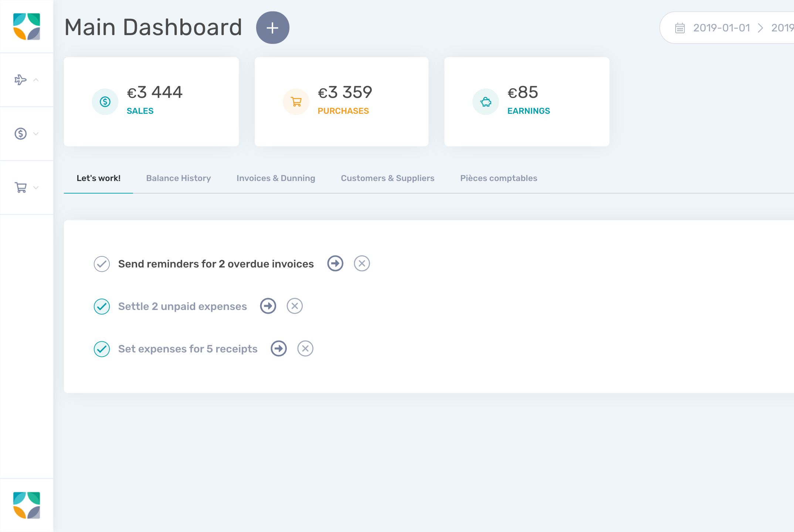Toggle the overdue invoices reminder checkbox
This screenshot has height=532, width=794.
(x=102, y=264)
